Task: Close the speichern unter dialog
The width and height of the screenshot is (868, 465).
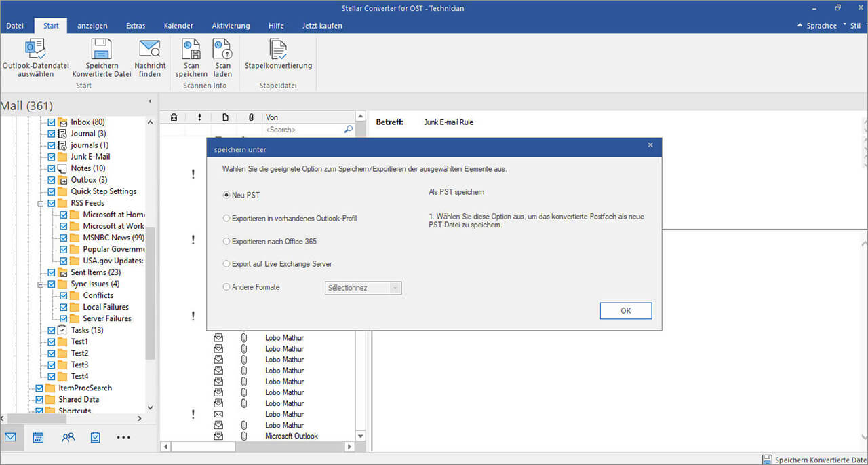Action: coord(650,145)
